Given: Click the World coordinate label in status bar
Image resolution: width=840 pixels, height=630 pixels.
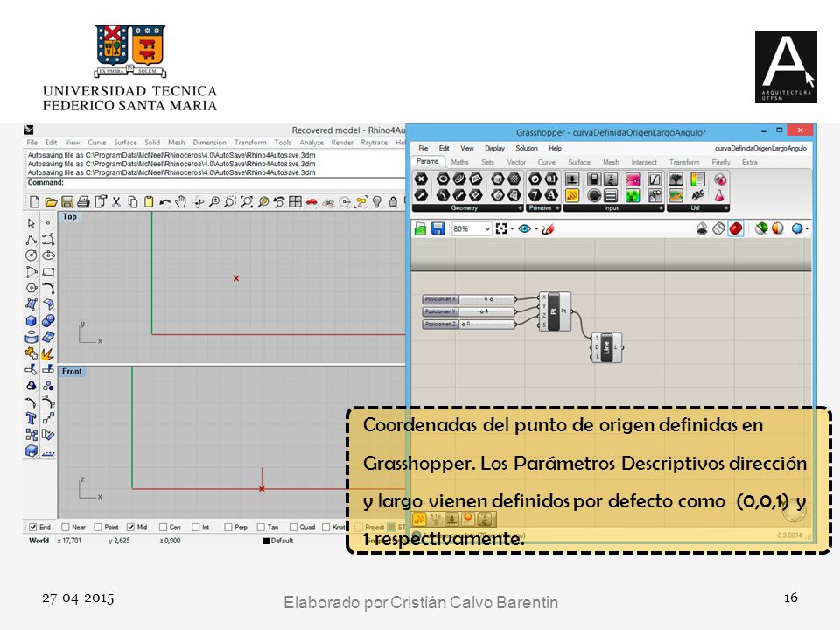Looking at the screenshot, I should (x=38, y=541).
